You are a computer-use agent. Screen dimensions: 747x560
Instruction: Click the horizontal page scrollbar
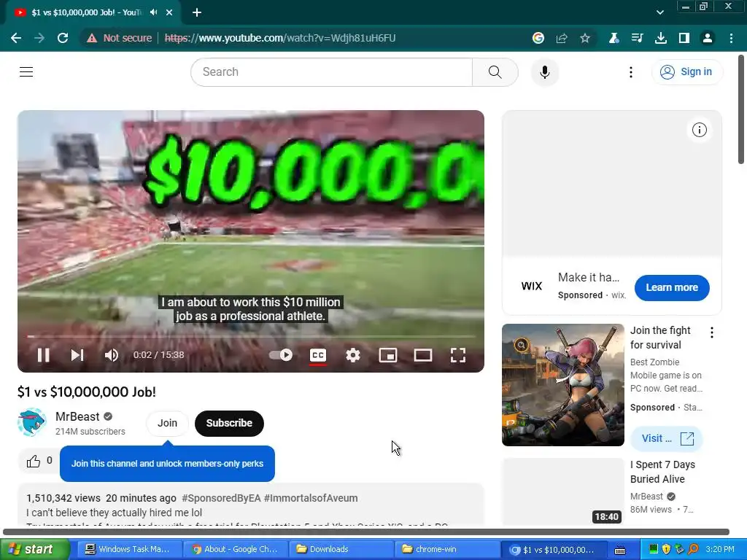[366, 532]
